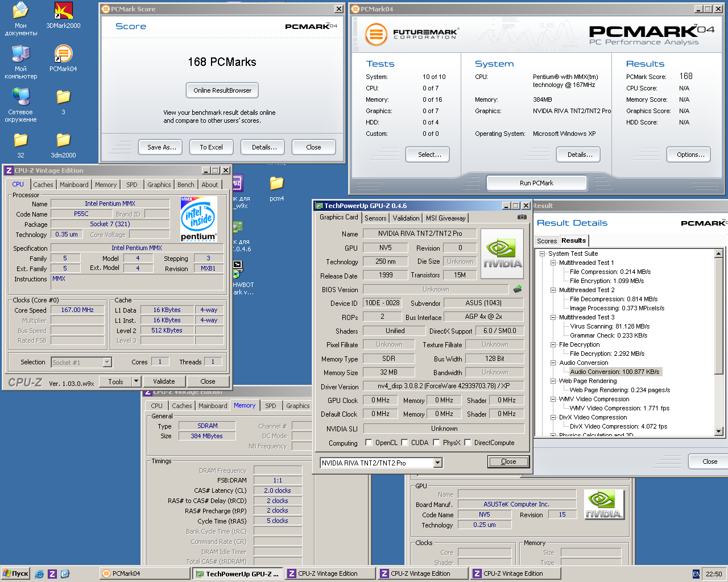The height and width of the screenshot is (582, 728).
Task: Click the Start button Пуск
Action: pyautogui.click(x=15, y=574)
